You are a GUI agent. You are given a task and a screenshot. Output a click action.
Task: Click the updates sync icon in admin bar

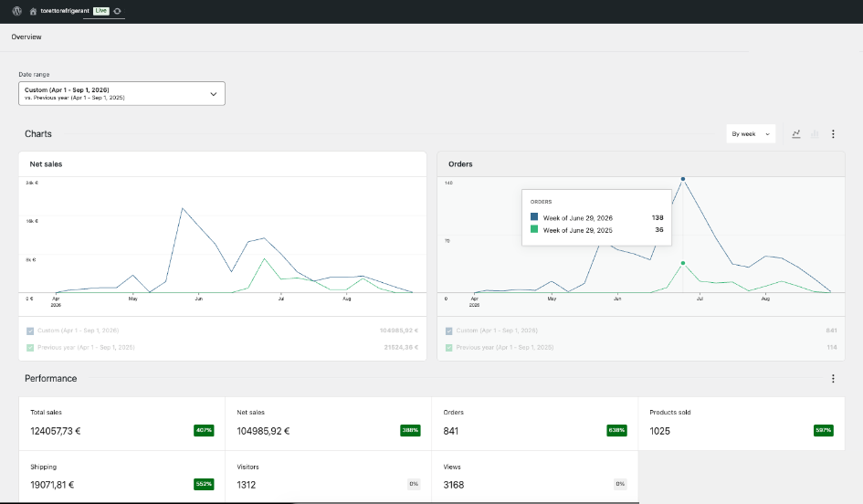pos(117,11)
